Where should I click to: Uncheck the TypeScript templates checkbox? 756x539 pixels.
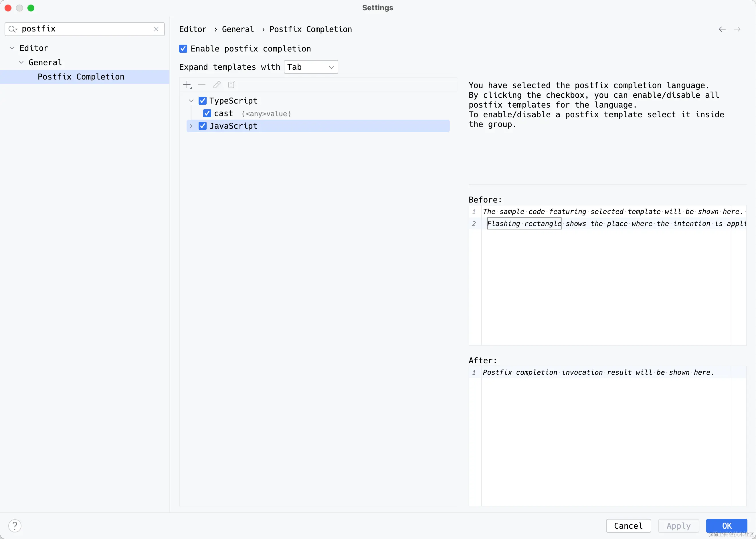pyautogui.click(x=202, y=101)
